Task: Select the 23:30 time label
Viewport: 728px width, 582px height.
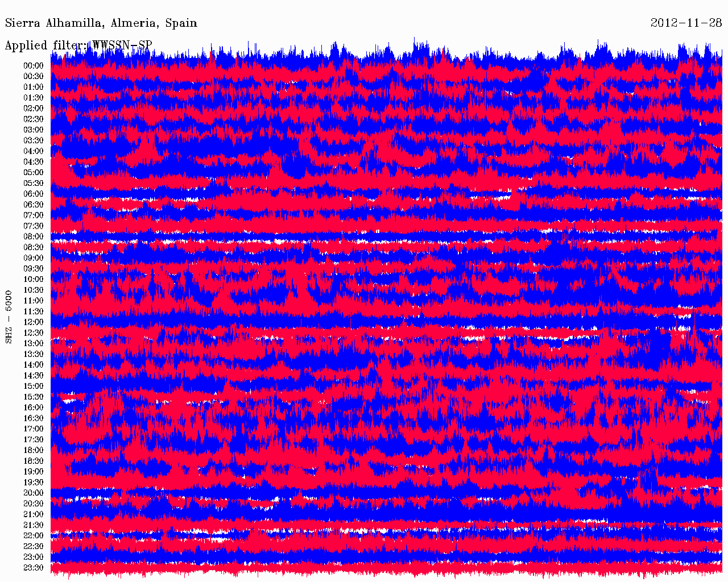Action: [x=34, y=568]
